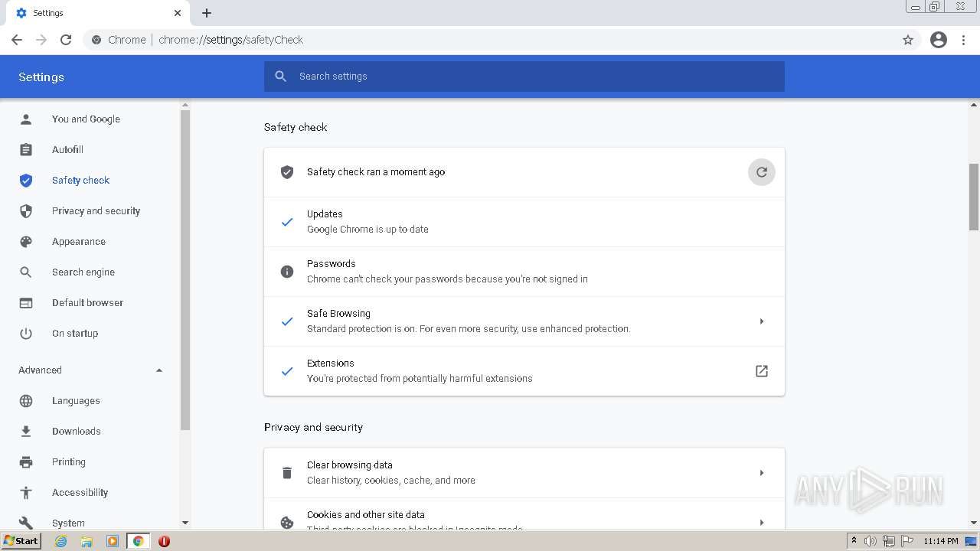Open Extensions external link icon

[x=762, y=371]
